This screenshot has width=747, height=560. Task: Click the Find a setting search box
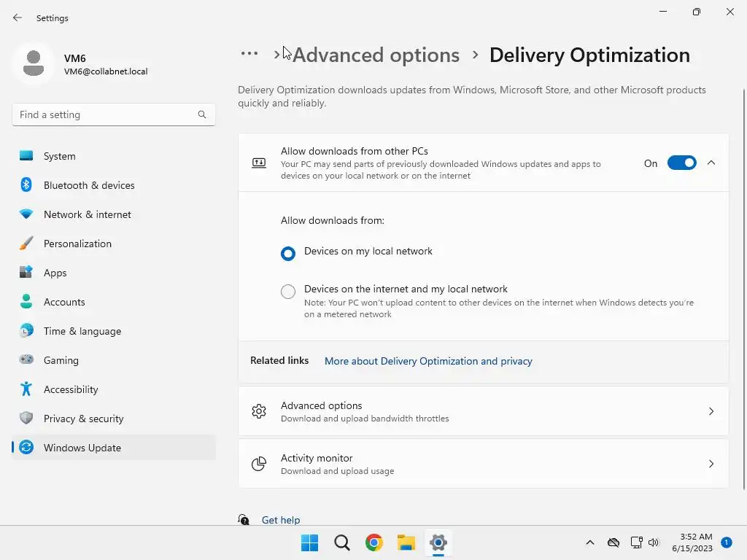tap(106, 114)
